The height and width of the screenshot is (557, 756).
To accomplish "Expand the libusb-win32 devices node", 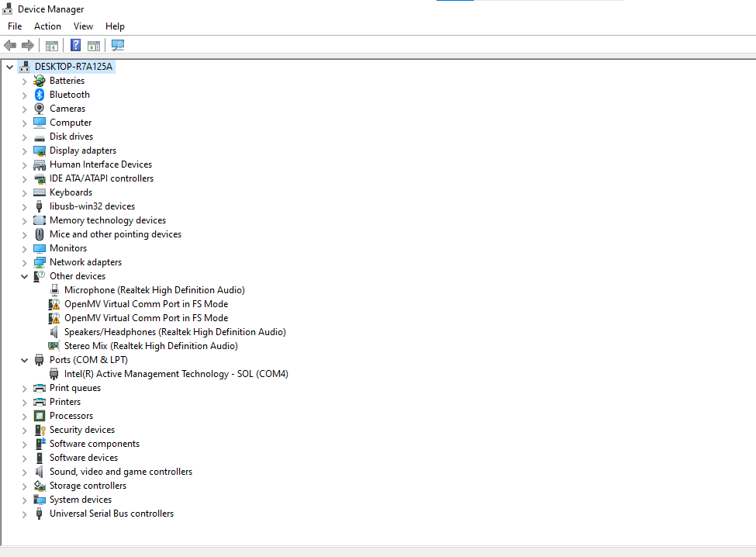I will pyautogui.click(x=25, y=207).
